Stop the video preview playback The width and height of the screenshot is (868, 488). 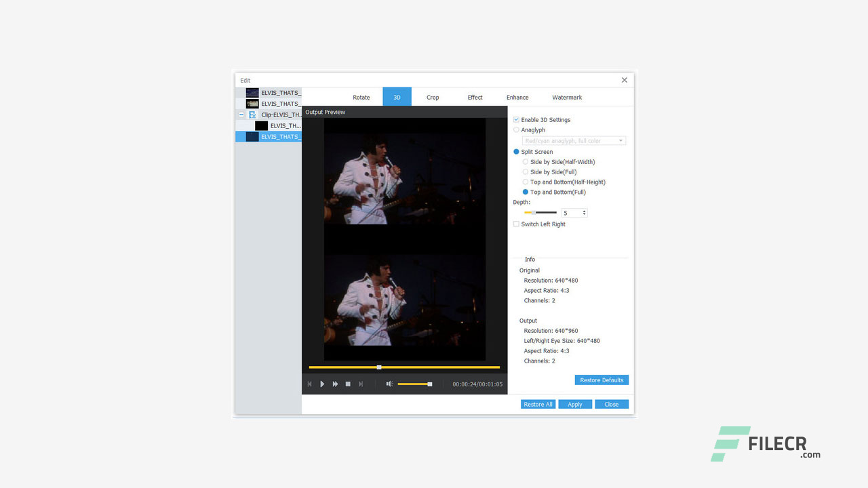coord(348,384)
